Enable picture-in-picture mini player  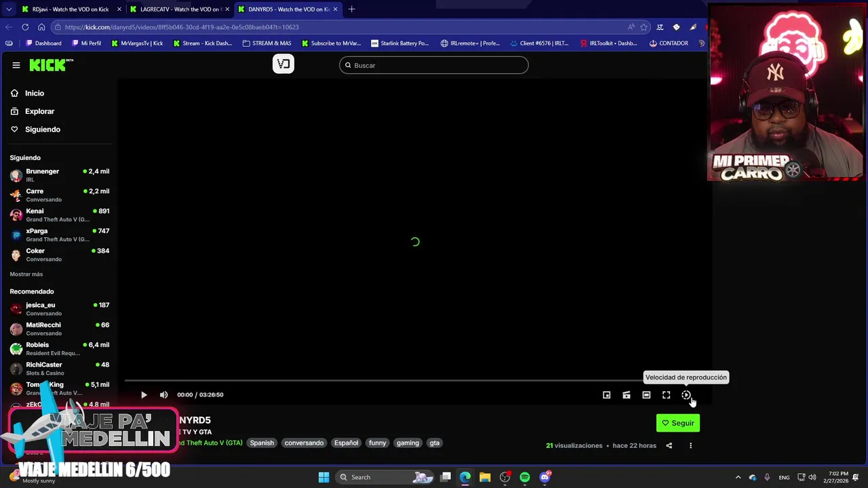(x=606, y=395)
